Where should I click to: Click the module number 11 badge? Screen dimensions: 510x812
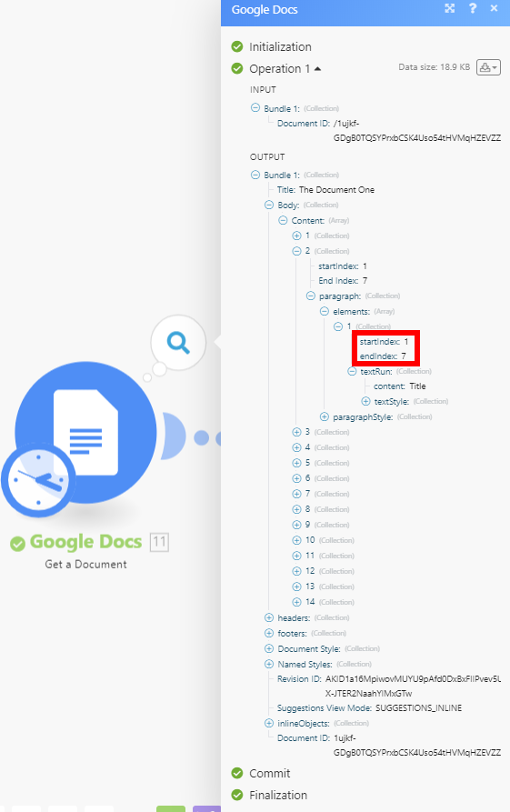tap(159, 542)
